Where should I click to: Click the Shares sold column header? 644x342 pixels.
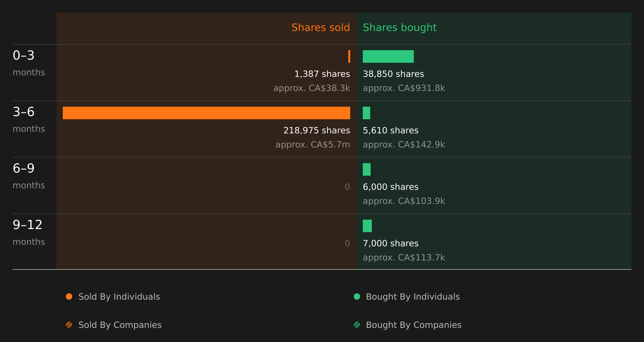pos(321,27)
